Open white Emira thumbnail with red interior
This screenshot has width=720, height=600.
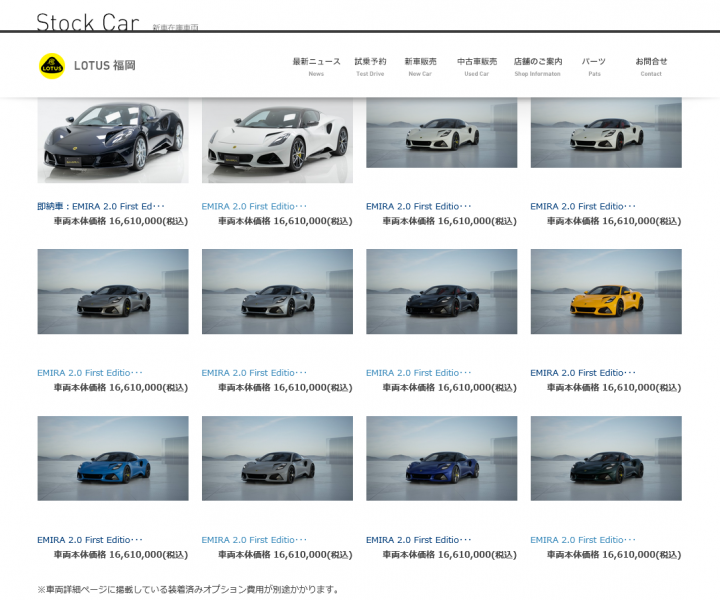coord(606,133)
